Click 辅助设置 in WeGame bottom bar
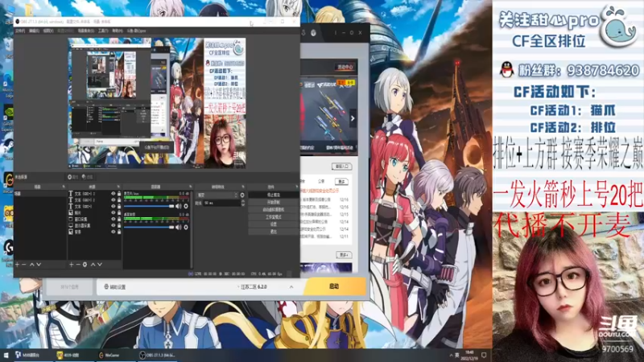 pyautogui.click(x=115, y=287)
